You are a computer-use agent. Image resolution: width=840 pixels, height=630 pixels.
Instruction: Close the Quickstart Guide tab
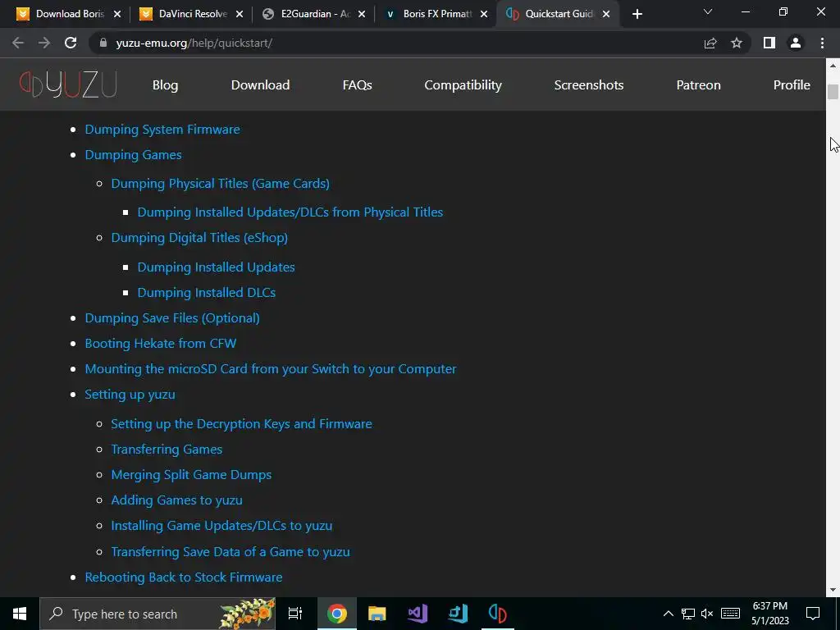click(606, 14)
